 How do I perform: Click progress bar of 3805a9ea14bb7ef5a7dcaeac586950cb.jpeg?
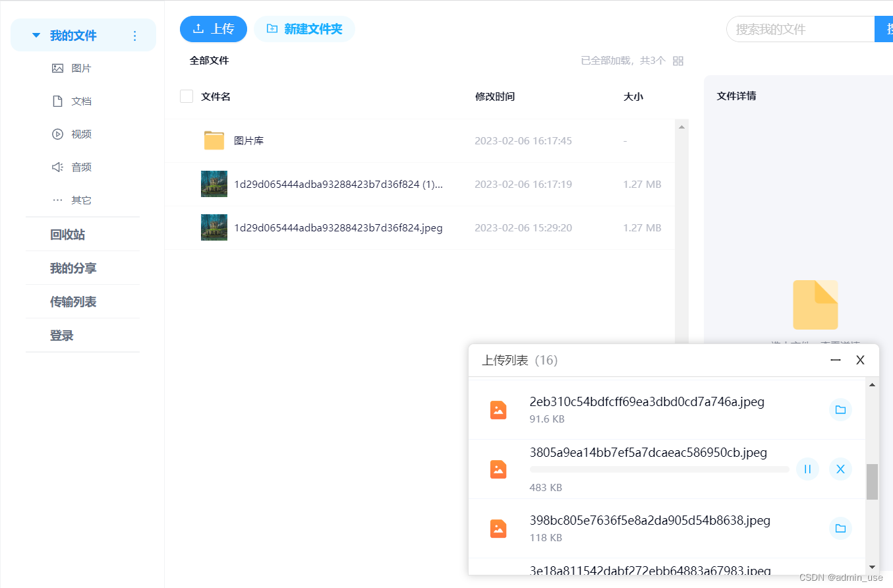coord(659,469)
